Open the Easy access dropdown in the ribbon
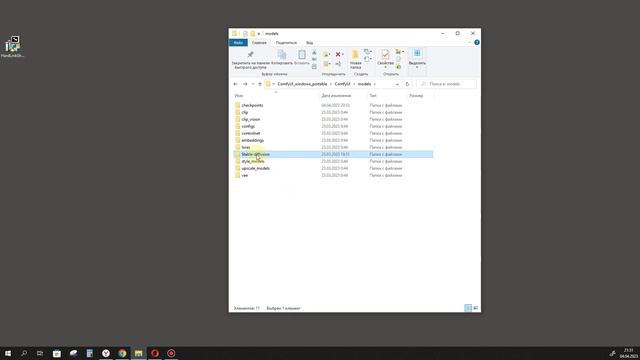Image resolution: width=640 pixels, height=360 pixels. [368, 59]
